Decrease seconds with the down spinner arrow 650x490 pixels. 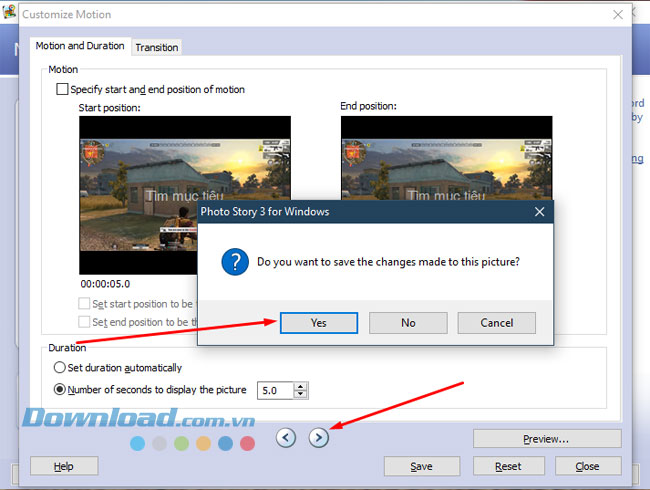coord(301,394)
